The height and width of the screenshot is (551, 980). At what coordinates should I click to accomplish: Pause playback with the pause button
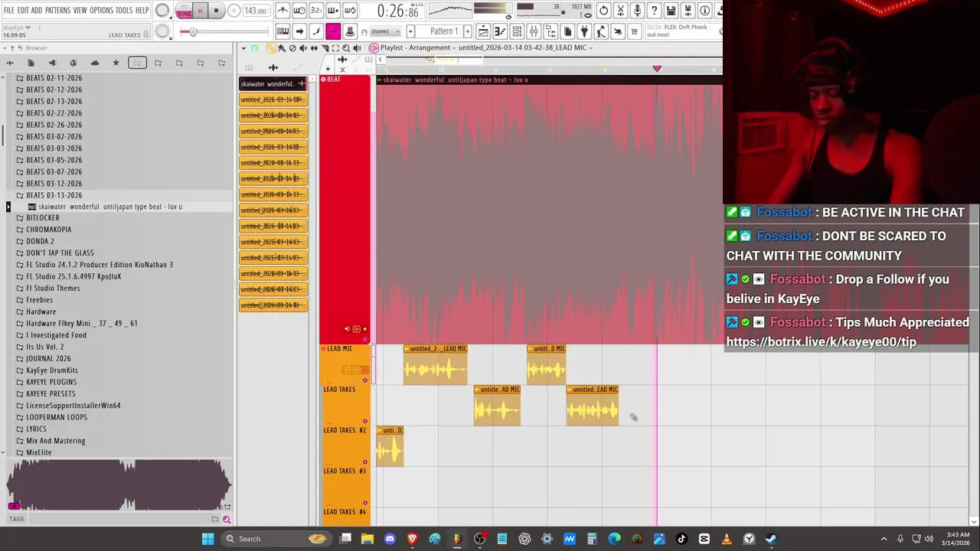pos(200,11)
